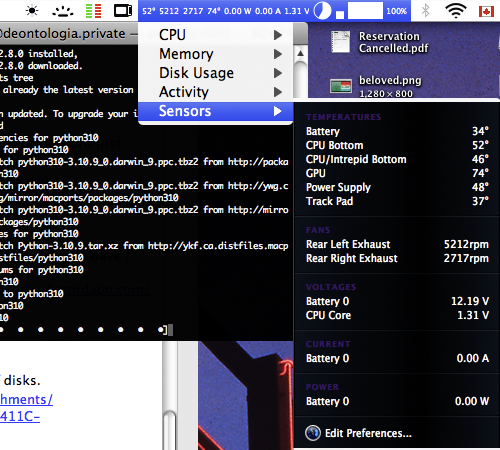
Task: Click the sensor readout text in menu bar
Action: coord(226,11)
